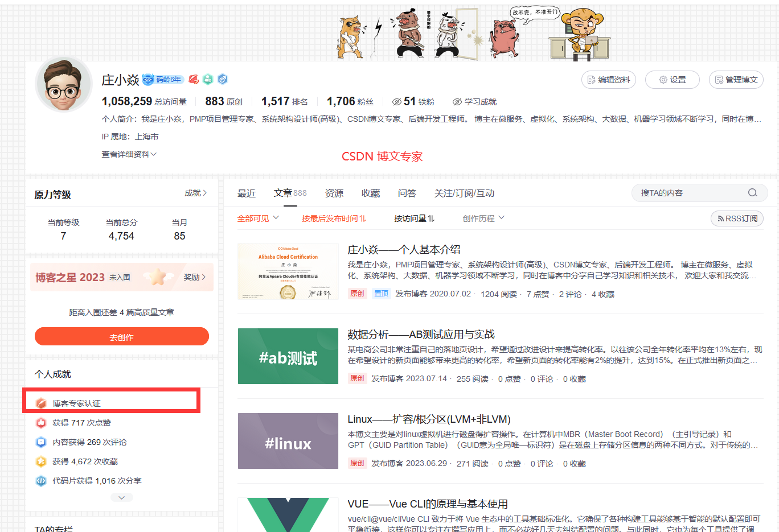Expand more achievements with the down chevron
The height and width of the screenshot is (532, 779).
pos(122,497)
